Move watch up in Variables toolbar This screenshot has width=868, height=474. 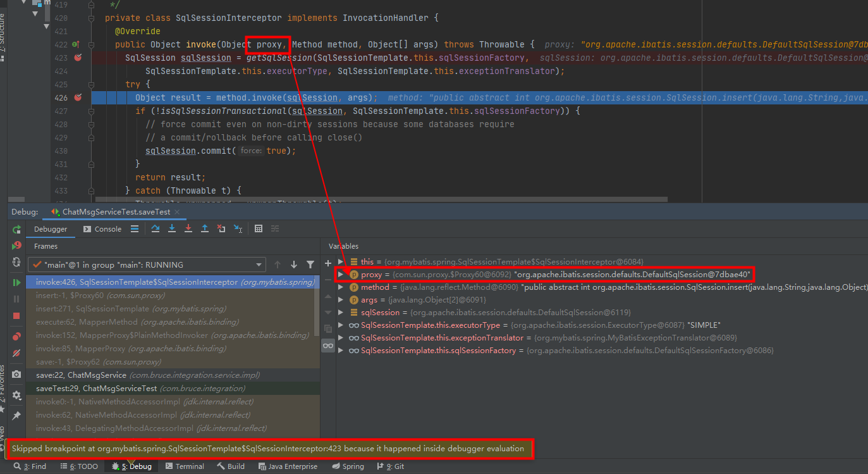(327, 296)
